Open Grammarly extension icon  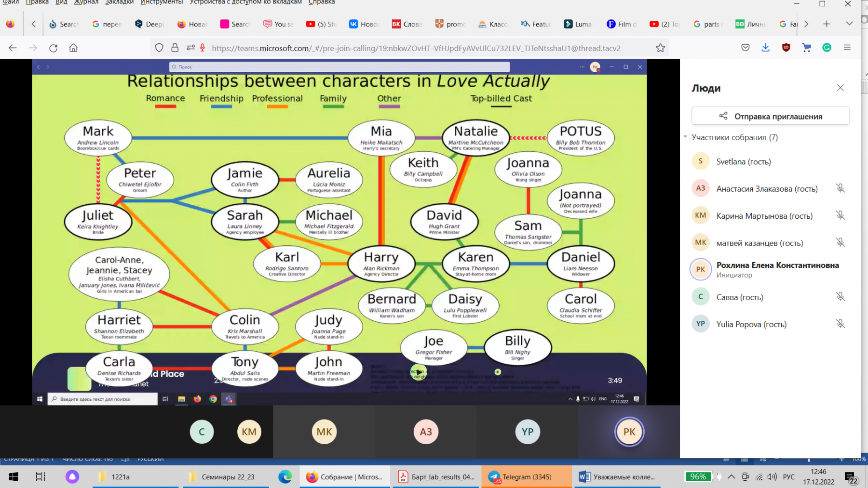coord(827,48)
